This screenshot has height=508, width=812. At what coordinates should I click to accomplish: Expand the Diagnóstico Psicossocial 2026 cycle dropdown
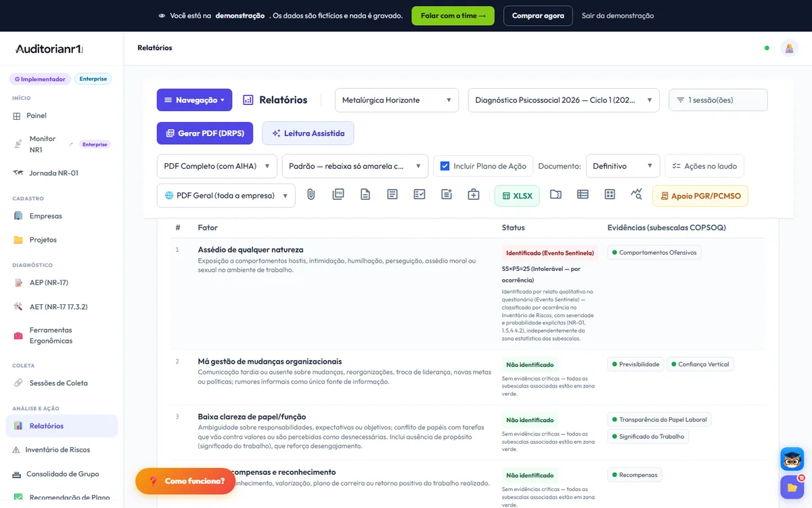(564, 100)
